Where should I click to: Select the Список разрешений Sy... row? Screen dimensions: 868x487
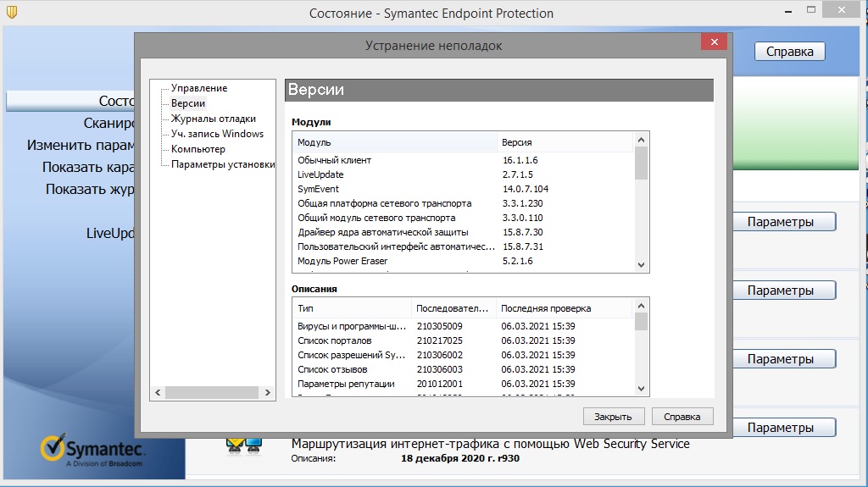point(464,355)
